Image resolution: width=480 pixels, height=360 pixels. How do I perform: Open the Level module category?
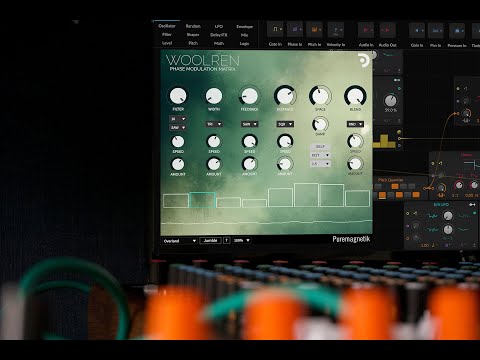[x=167, y=43]
